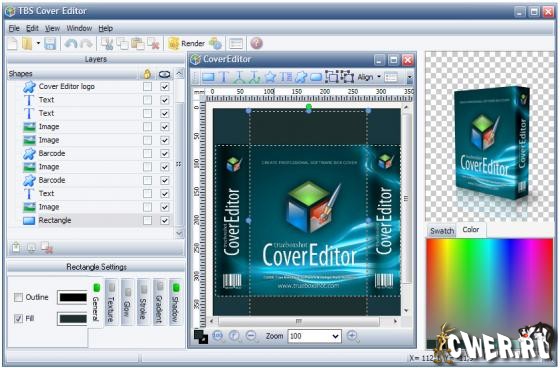
Task: Open a file with the yellow folder icon
Action: [x=27, y=44]
